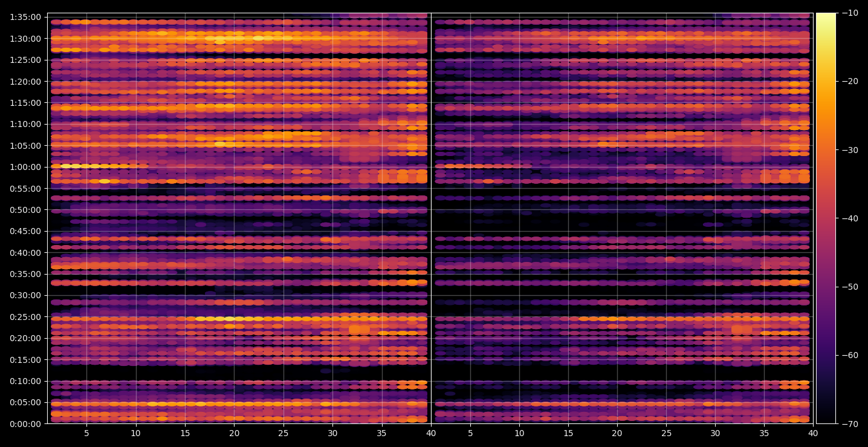
Task: Pick the 0:45:00 time axis label
Action: (26, 231)
